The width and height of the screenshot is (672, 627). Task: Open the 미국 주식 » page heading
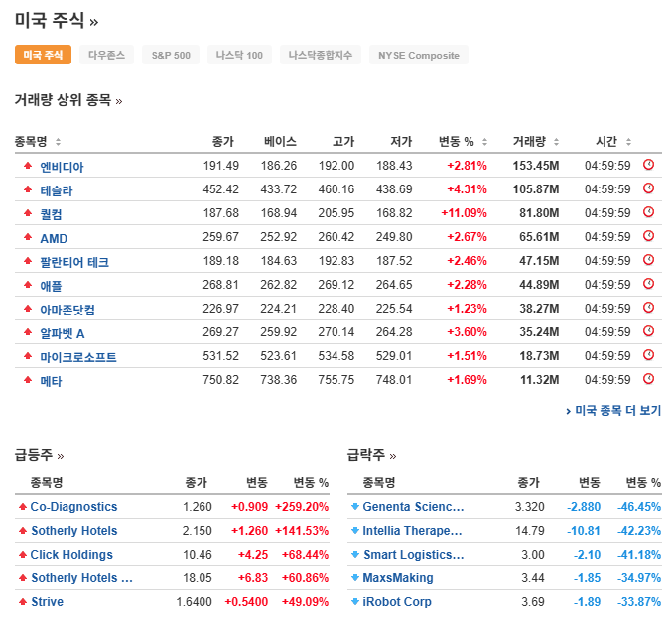57,21
